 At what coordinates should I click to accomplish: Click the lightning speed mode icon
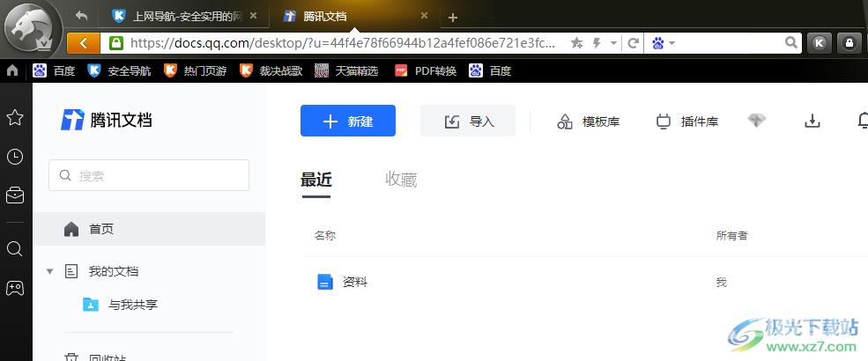[597, 42]
